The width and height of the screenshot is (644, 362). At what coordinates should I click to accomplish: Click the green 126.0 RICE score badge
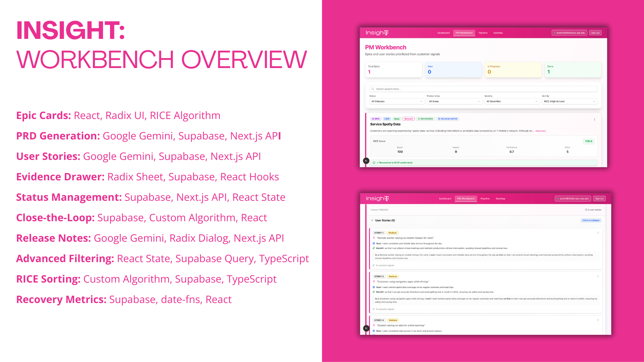click(x=588, y=141)
